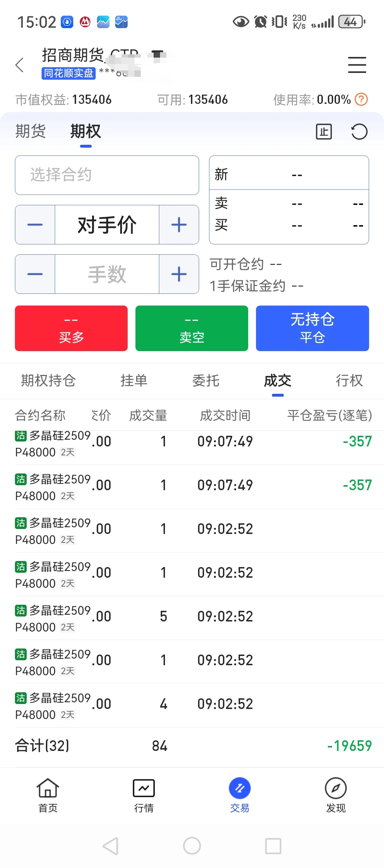Tap the green 卖空 button
This screenshot has height=868, width=384.
(192, 328)
